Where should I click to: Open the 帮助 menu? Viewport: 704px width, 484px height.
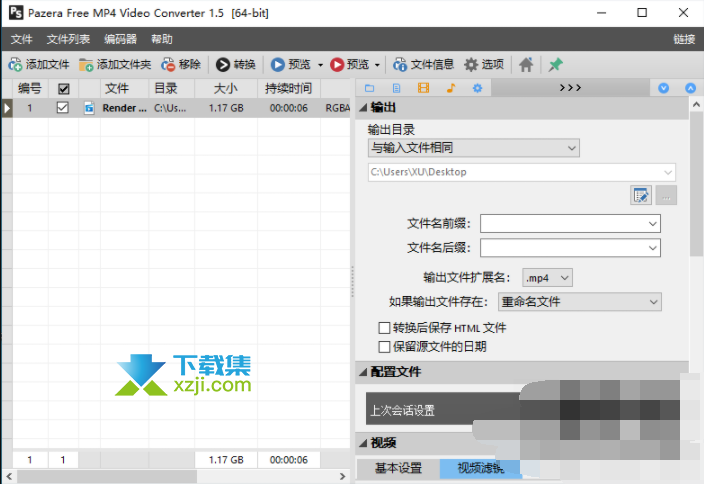coord(162,40)
